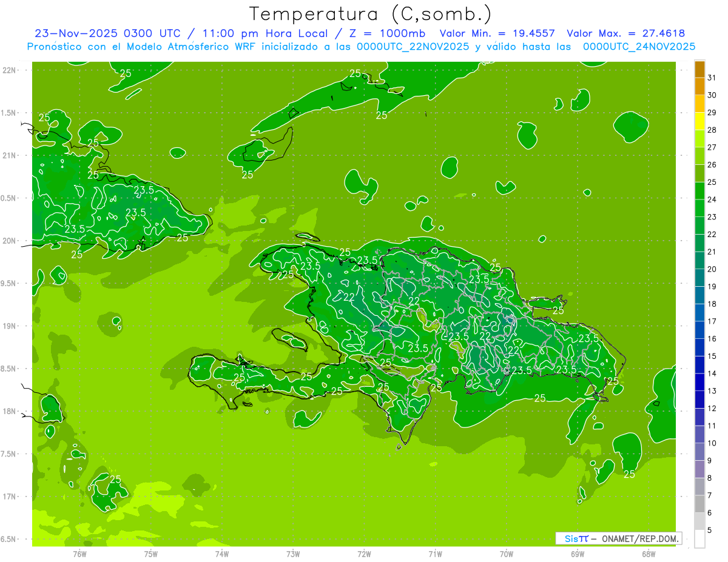Click "Valor Min. = 19.4557" text

(x=497, y=34)
